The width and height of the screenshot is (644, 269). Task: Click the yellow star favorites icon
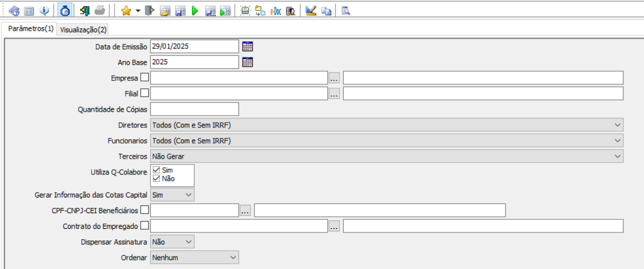coord(126,10)
